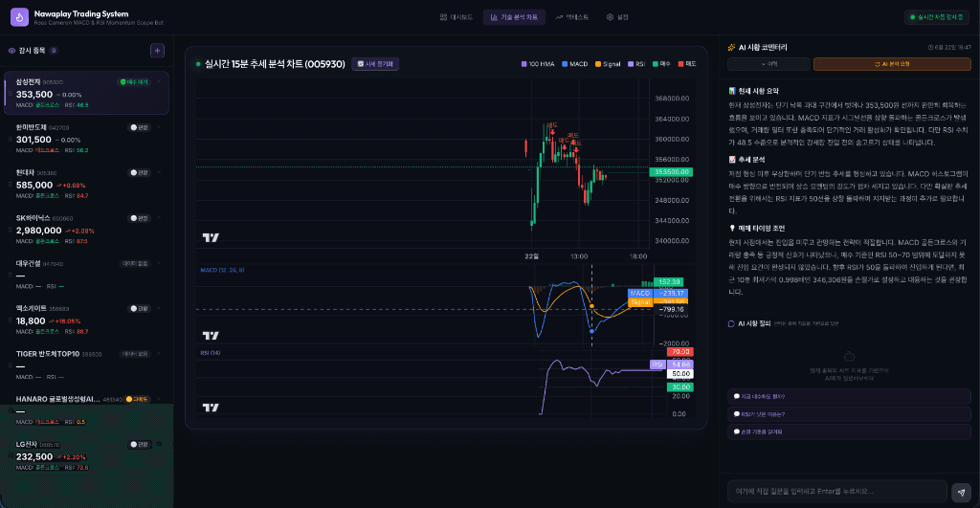The height and width of the screenshot is (508, 980).
Task: Click the 2,980,000 price of SK하이닉스
Action: (x=38, y=231)
